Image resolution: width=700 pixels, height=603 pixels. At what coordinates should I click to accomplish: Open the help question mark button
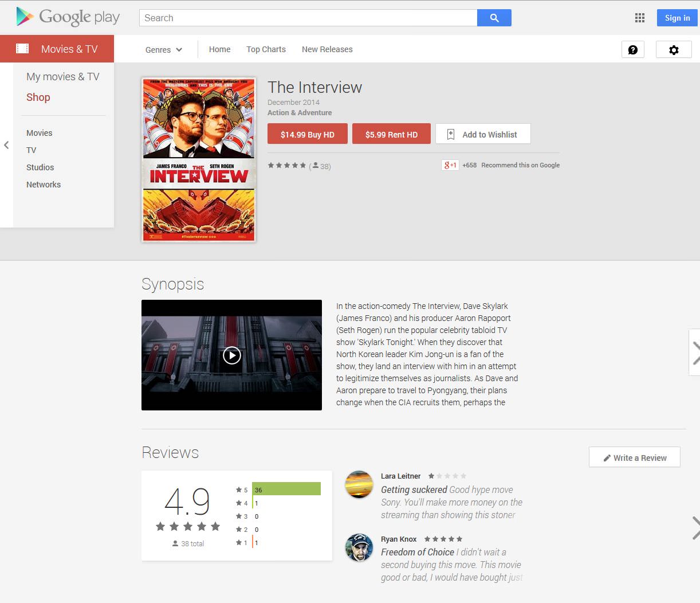click(x=633, y=50)
